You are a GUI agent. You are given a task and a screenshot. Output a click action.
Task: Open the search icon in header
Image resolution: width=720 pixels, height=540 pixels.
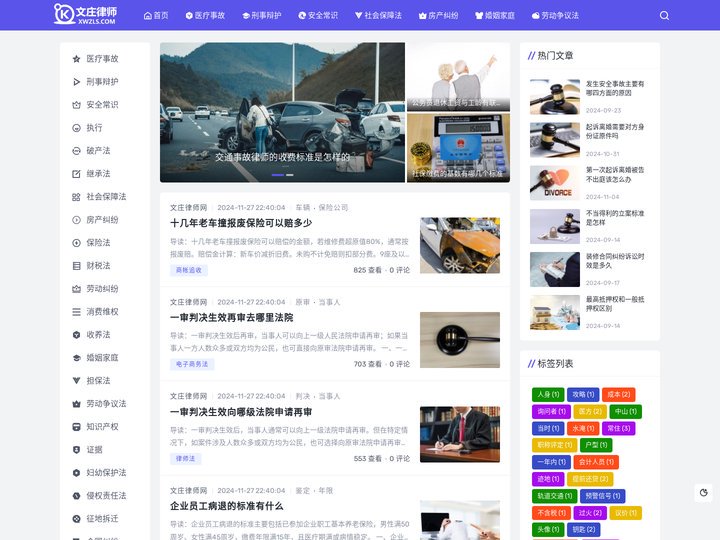[664, 16]
